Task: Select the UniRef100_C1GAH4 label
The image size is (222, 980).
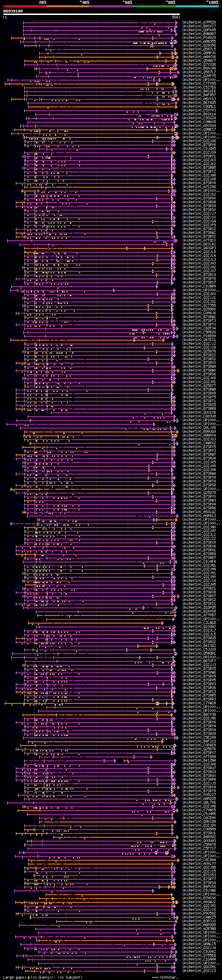Action: coord(199,959)
